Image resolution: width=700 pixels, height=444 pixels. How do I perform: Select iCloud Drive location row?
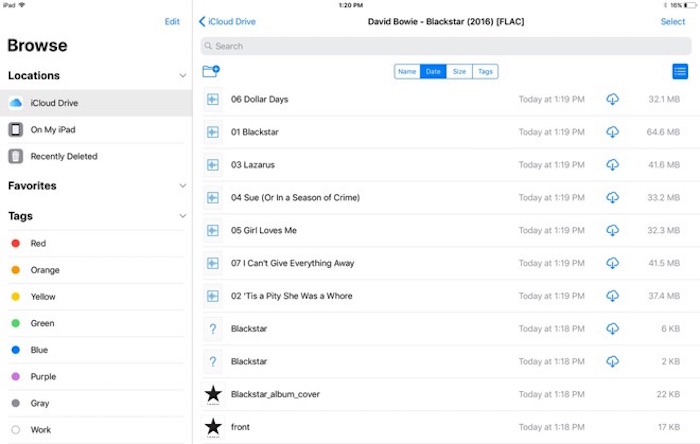[96, 103]
